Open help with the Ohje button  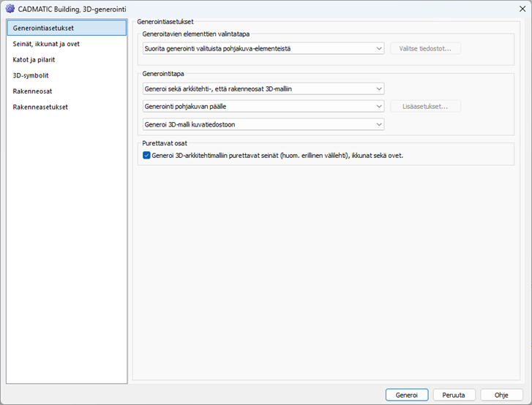click(501, 395)
